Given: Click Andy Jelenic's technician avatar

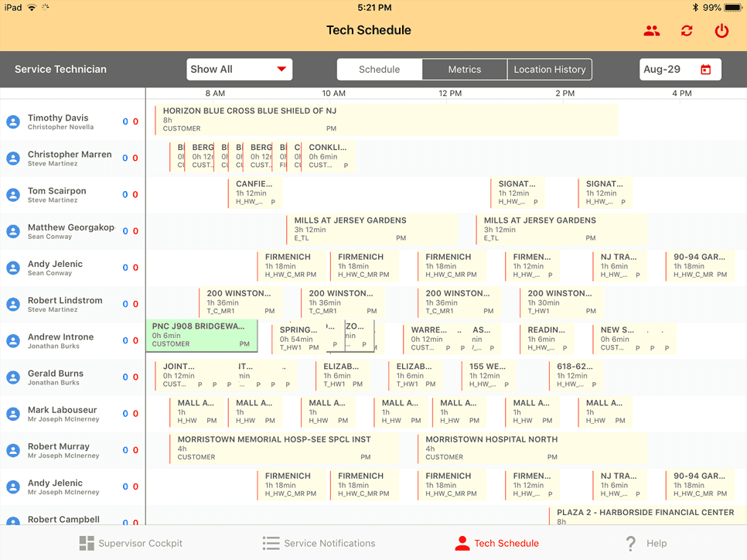Looking at the screenshot, I should (13, 267).
